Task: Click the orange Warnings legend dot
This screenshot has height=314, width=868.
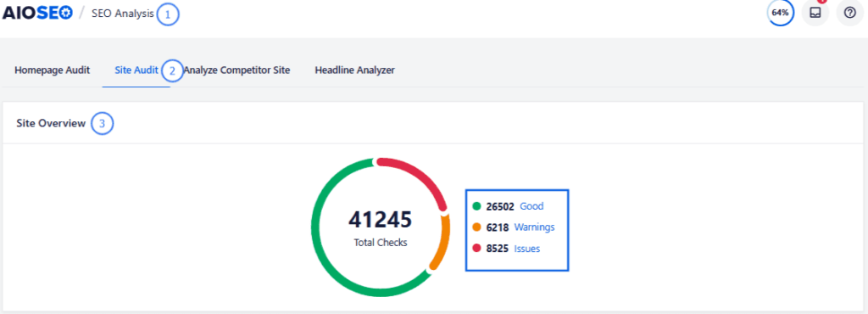Action: 476,227
